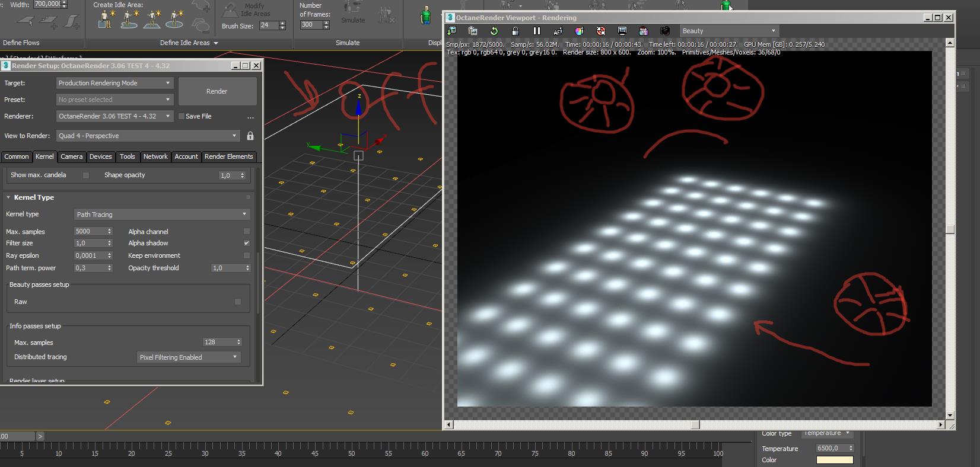Click the Ray epsilon value field
Image resolution: width=980 pixels, height=467 pixels.
coord(90,255)
